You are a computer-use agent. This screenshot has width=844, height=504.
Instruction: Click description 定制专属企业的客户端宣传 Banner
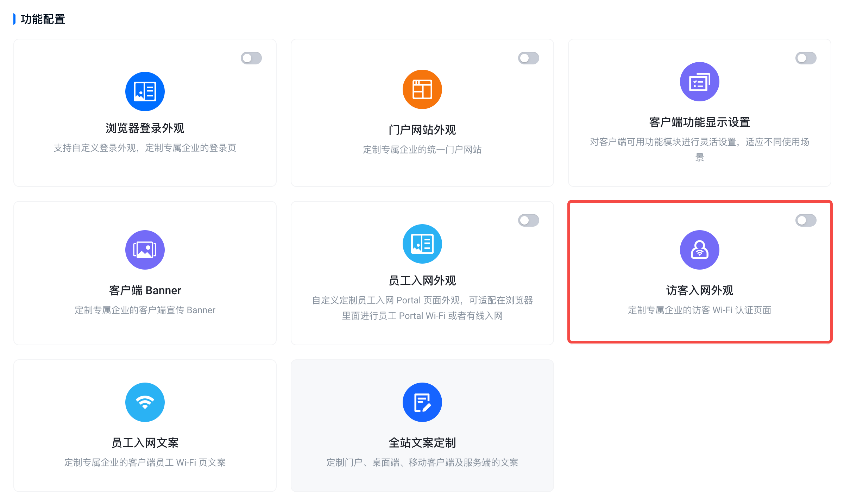point(145,310)
